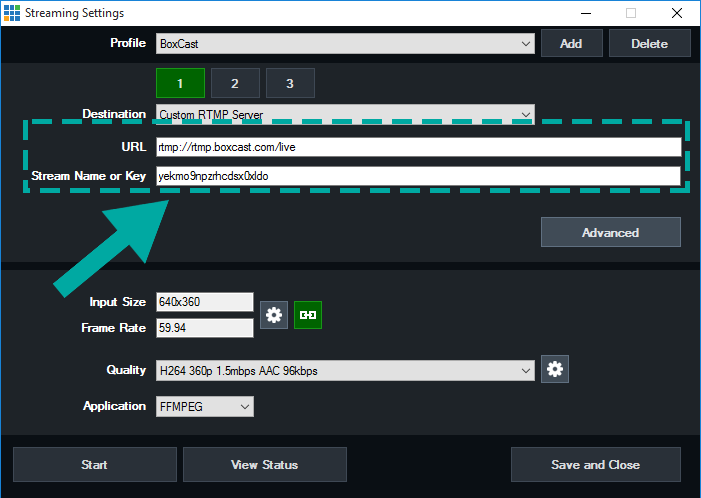Click Save and Close

click(x=595, y=465)
